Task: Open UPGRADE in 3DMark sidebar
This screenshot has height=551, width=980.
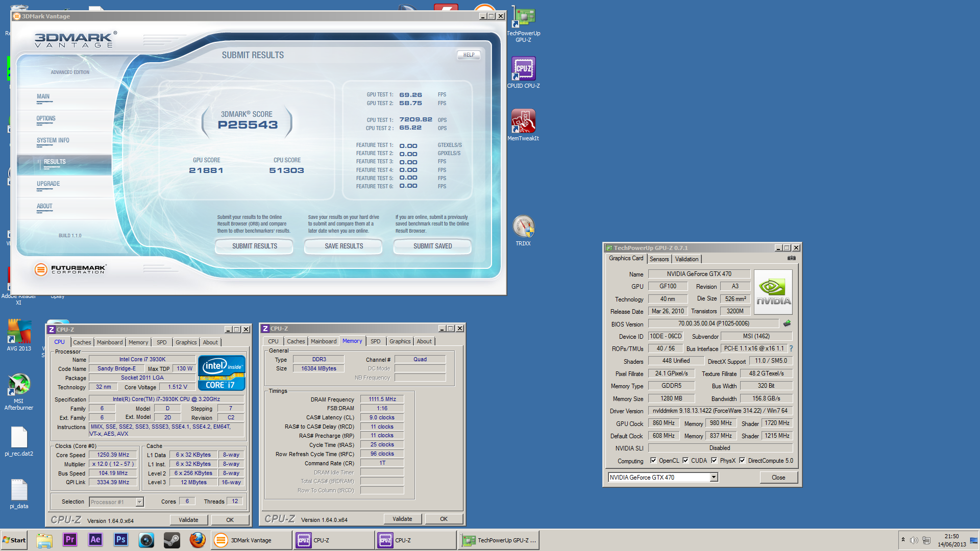Action: [48, 184]
